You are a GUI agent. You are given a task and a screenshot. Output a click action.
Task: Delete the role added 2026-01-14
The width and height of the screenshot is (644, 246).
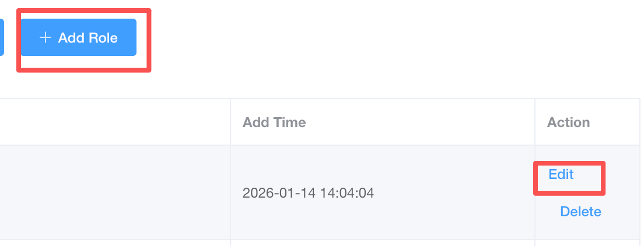coord(580,212)
